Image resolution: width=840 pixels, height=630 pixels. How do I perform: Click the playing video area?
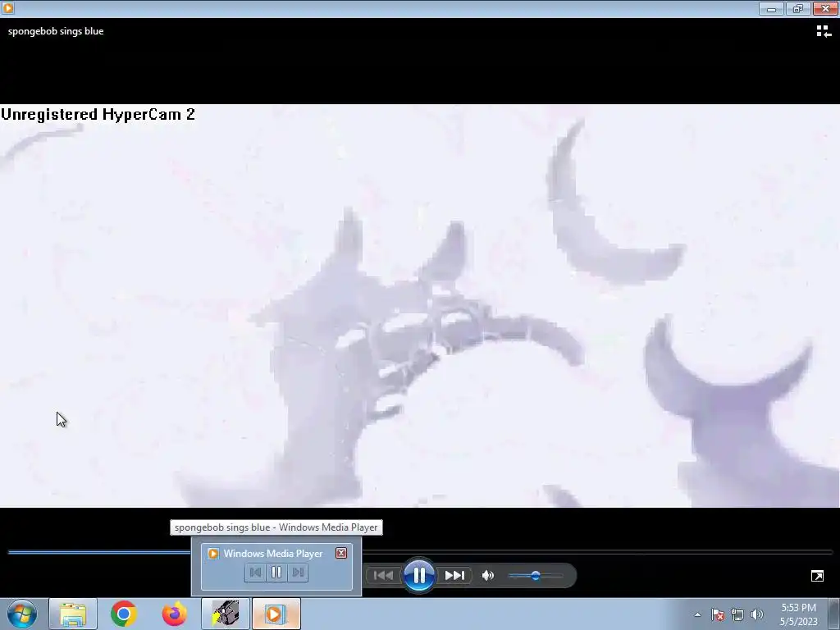[x=420, y=306]
